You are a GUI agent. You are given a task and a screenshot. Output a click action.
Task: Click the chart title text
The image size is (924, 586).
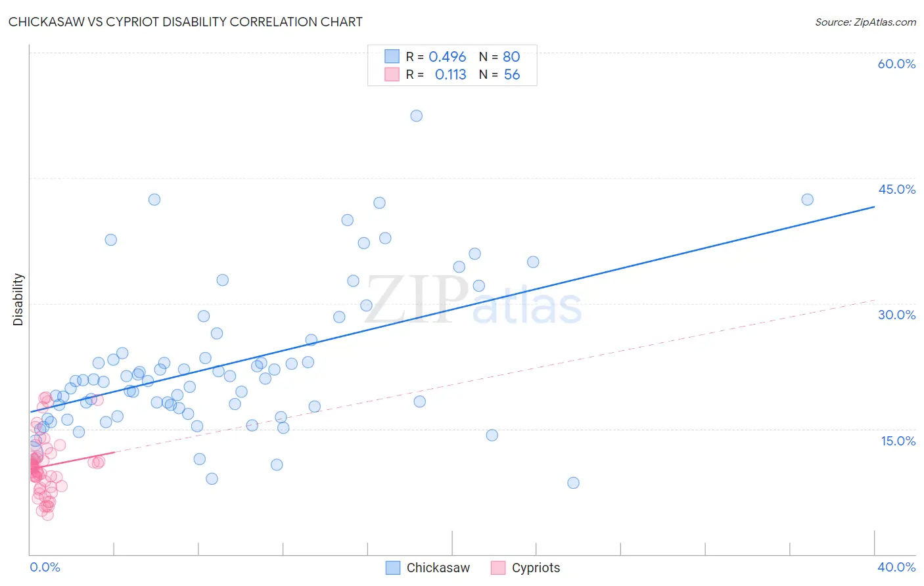185,22
